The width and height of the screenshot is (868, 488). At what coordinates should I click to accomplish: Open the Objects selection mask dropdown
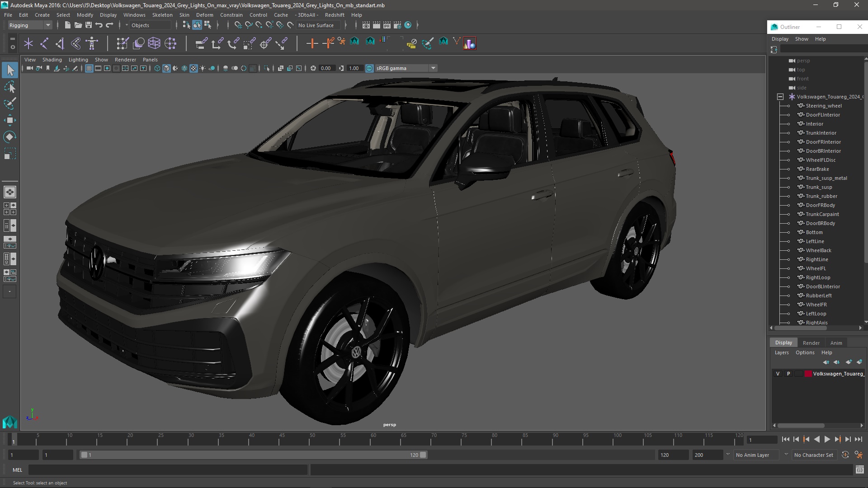(149, 25)
